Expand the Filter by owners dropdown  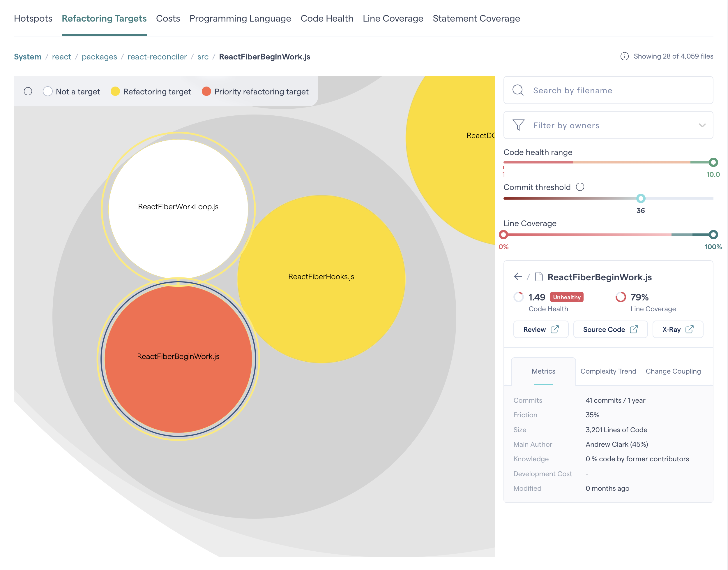coord(702,125)
